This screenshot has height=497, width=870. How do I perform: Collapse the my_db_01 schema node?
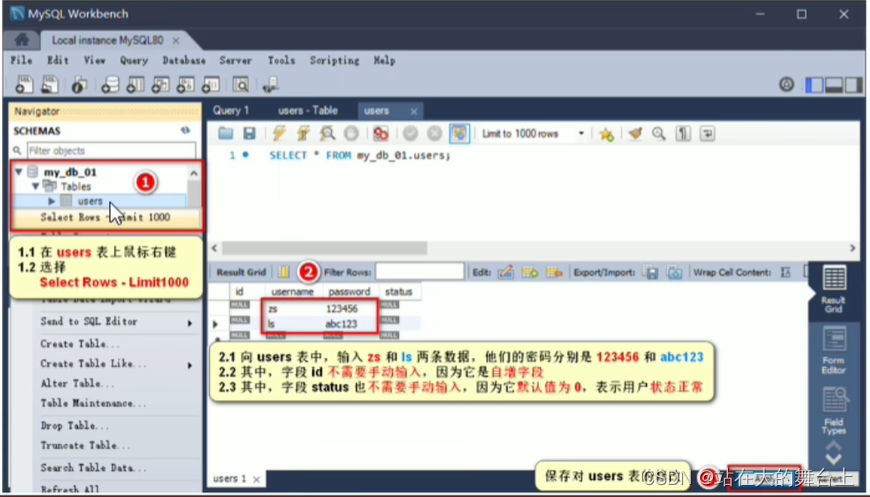(x=18, y=172)
